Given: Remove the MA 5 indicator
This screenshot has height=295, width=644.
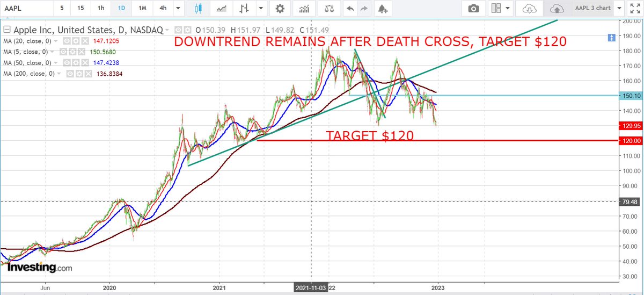Looking at the screenshot, I should 82,52.
